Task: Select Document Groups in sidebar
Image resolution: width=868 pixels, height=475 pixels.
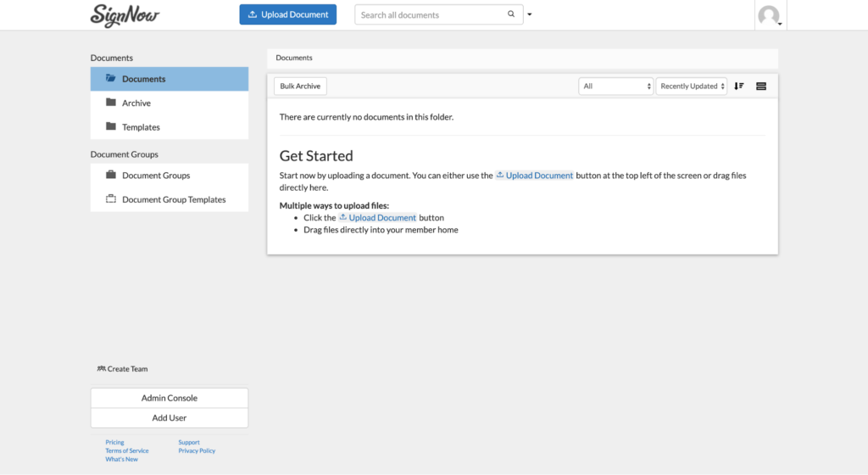Action: click(156, 176)
